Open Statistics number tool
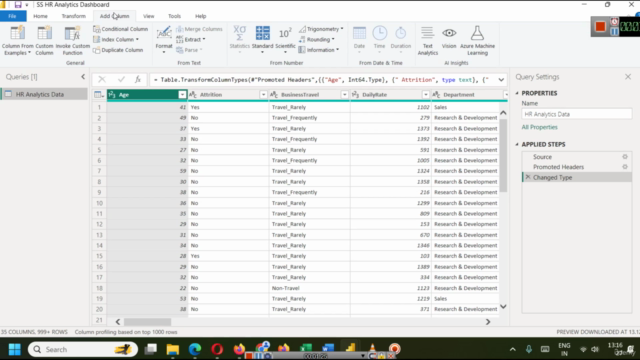Viewport: 640px width, 360px height. pyautogui.click(x=240, y=39)
